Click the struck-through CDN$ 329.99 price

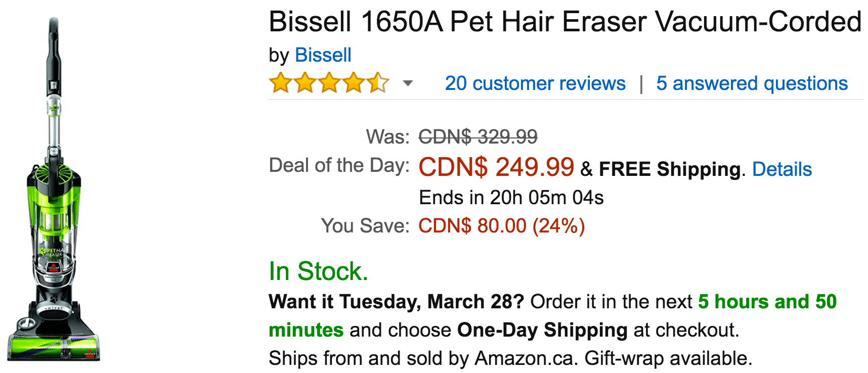point(478,136)
